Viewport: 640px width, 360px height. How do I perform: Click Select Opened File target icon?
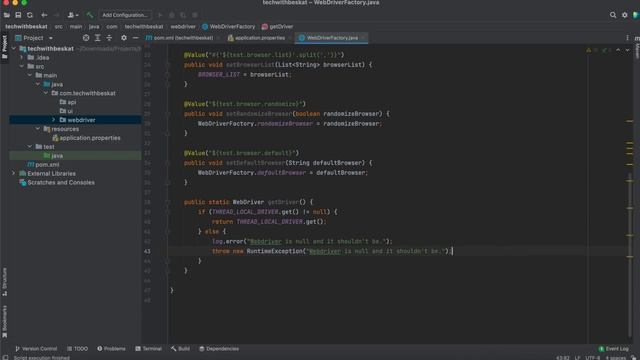coord(86,38)
